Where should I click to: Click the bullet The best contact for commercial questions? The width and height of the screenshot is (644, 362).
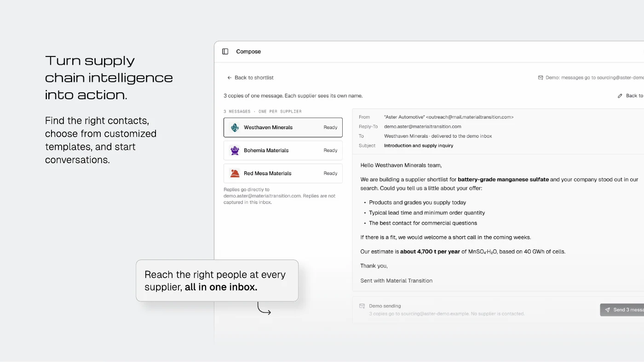pos(423,223)
